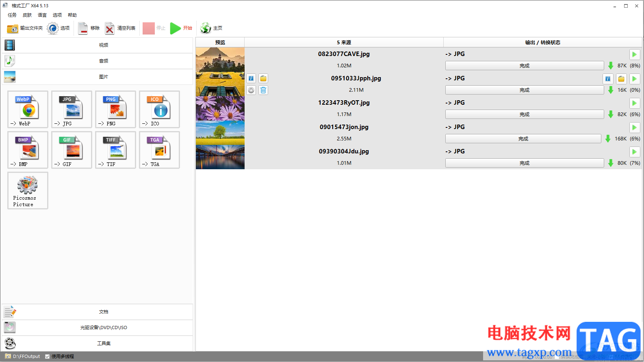The image size is (644, 362).
Task: Select the bridge night thumbnail for 09390304Jdu.jpg
Action: (220, 157)
